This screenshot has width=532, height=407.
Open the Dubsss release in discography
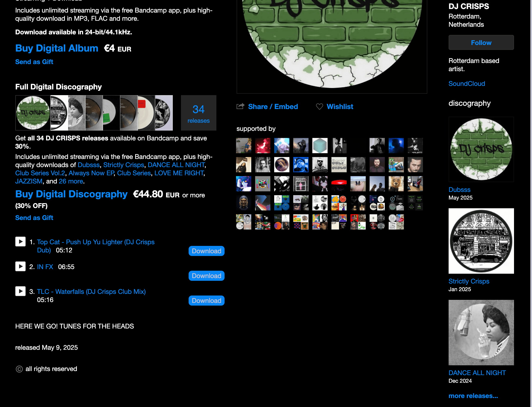pos(459,189)
